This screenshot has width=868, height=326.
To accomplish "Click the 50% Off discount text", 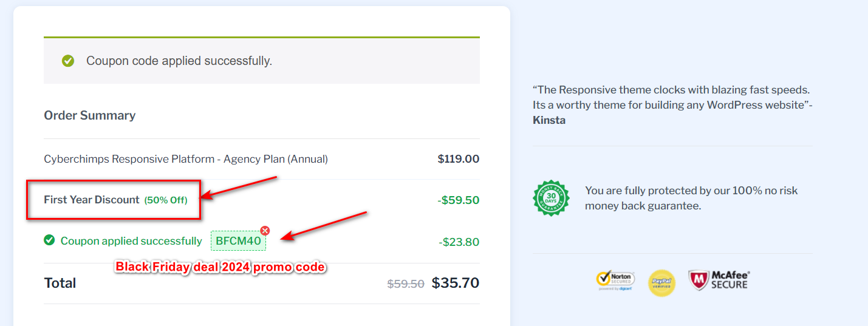I will pyautogui.click(x=166, y=200).
